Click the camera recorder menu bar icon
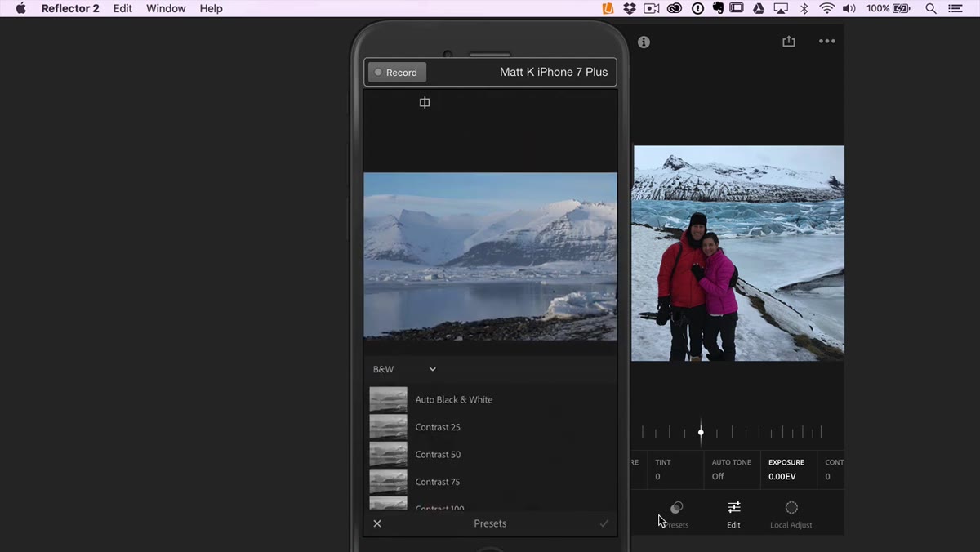The image size is (980, 552). coord(652,8)
